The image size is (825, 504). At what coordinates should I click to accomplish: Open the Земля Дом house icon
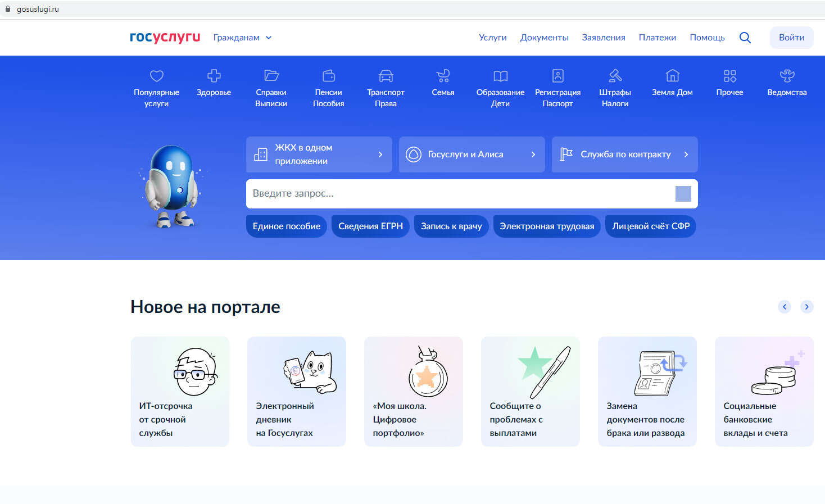(672, 76)
